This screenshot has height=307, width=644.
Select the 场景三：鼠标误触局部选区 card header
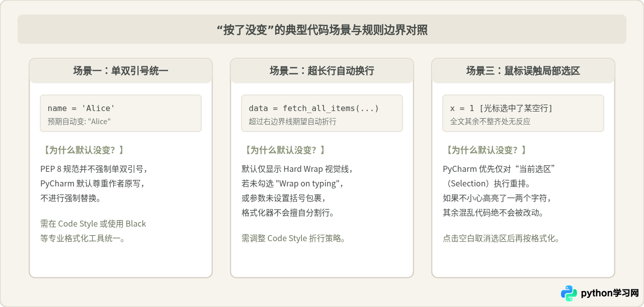pos(523,71)
